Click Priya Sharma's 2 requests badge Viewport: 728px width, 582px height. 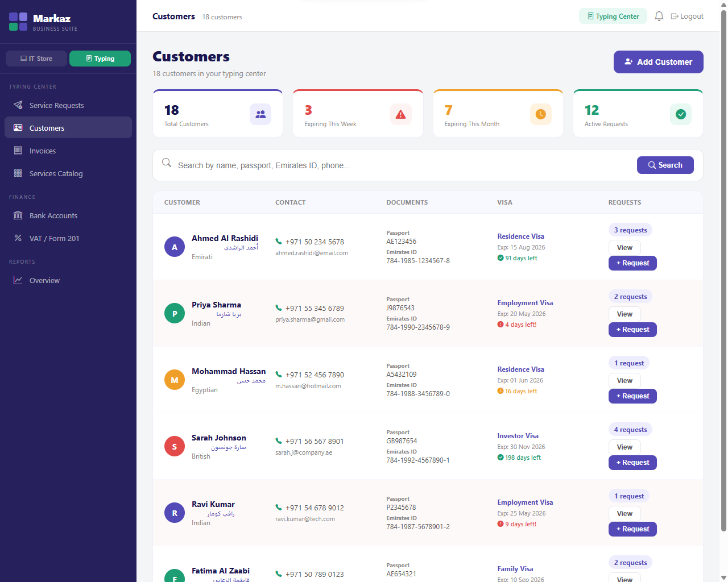(x=630, y=297)
